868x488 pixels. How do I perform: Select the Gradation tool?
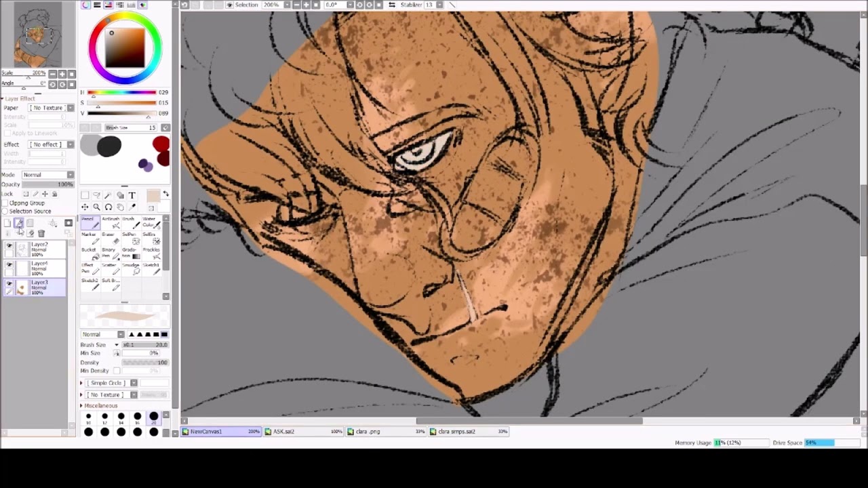(x=131, y=254)
